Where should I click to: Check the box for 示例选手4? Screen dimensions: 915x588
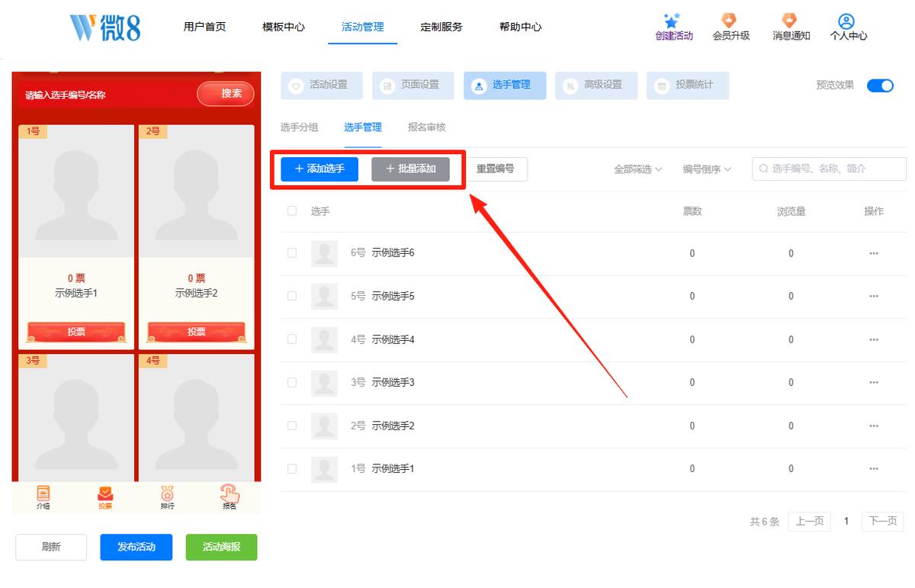292,339
